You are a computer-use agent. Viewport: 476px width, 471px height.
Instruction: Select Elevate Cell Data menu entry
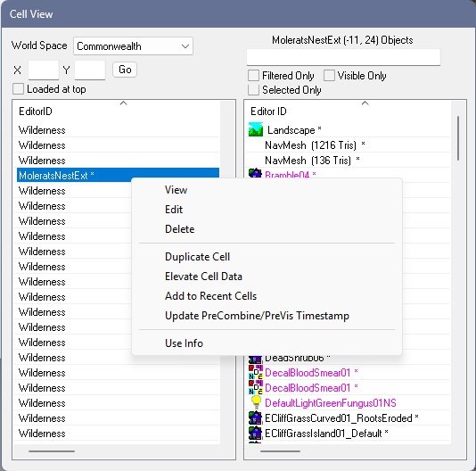click(x=203, y=277)
